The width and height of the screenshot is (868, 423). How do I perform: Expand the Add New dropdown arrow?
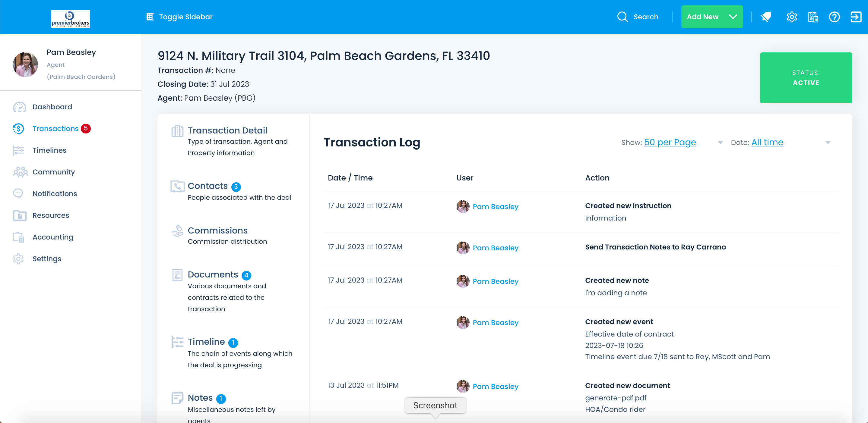pos(733,17)
